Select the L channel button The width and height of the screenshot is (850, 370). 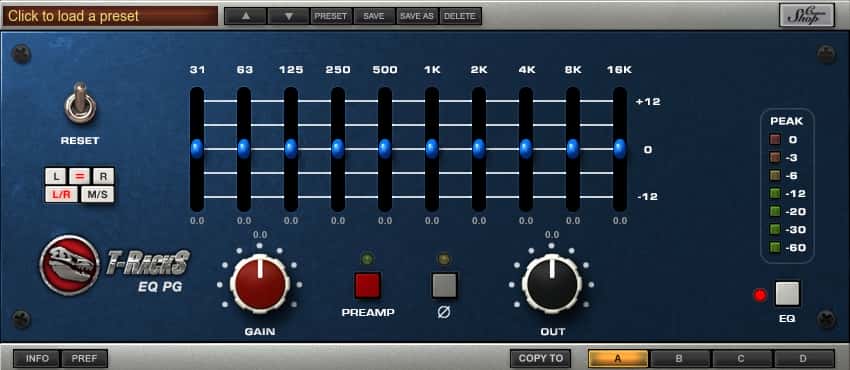[56, 176]
